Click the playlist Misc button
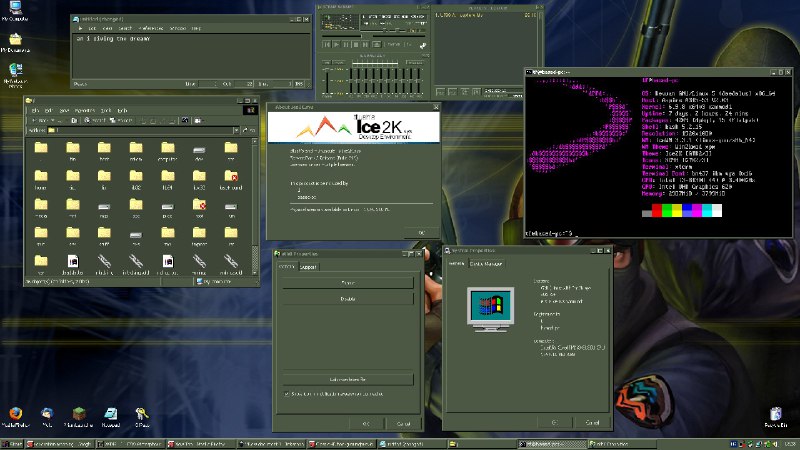Viewport: 800px width, 450px height. coord(477,92)
